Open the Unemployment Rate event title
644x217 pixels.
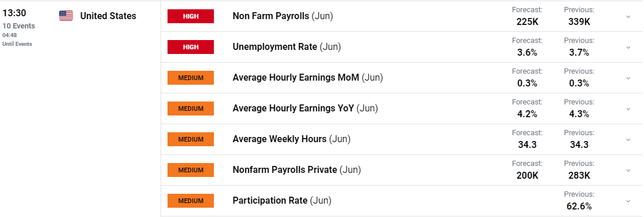click(x=287, y=47)
